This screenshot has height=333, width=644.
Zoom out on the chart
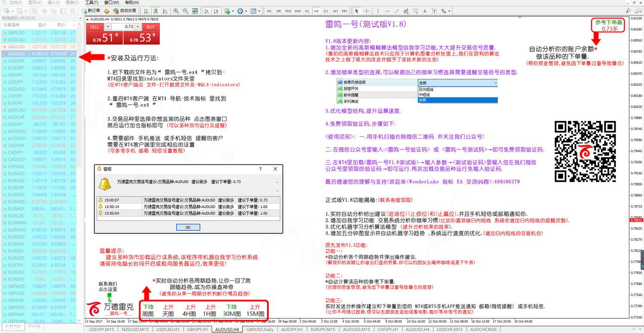point(185,11)
